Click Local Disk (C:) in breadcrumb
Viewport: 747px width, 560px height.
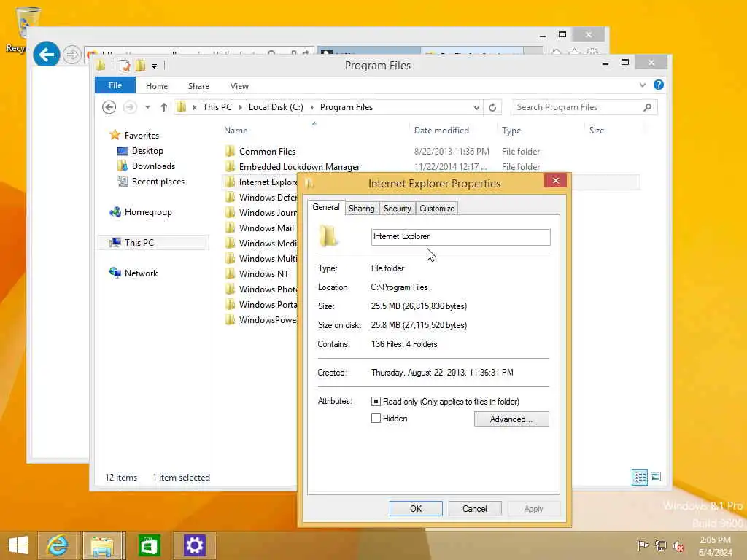pyautogui.click(x=276, y=107)
